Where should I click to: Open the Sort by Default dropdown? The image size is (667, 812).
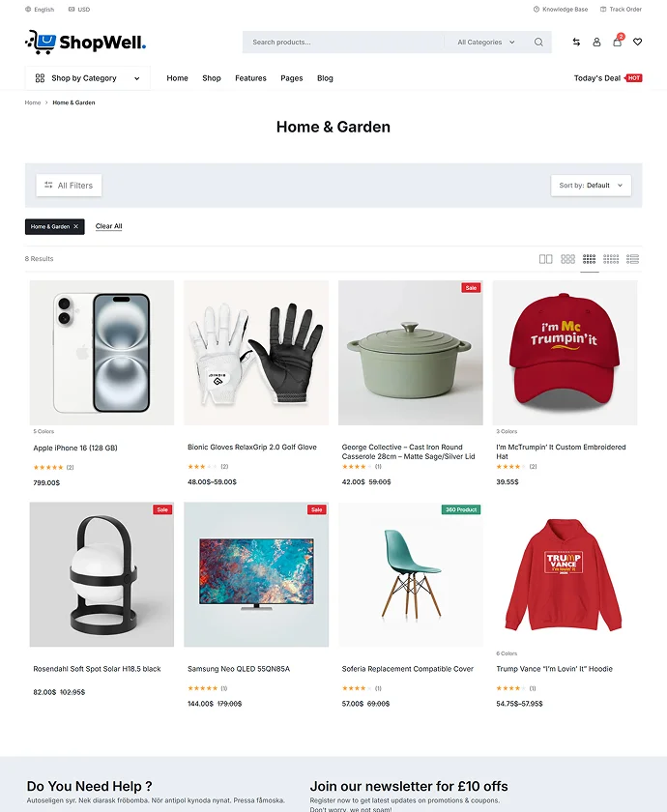pos(591,186)
